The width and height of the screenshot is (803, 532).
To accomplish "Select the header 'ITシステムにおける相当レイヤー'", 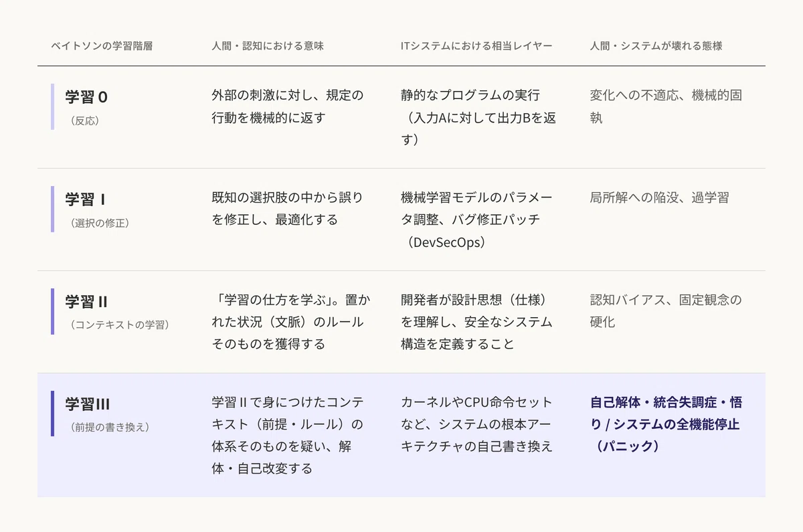I will point(476,46).
